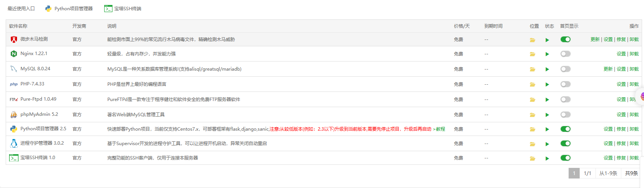Click the MySQL 8.0.24 dolphin icon
The image size is (644, 188).
click(14, 69)
